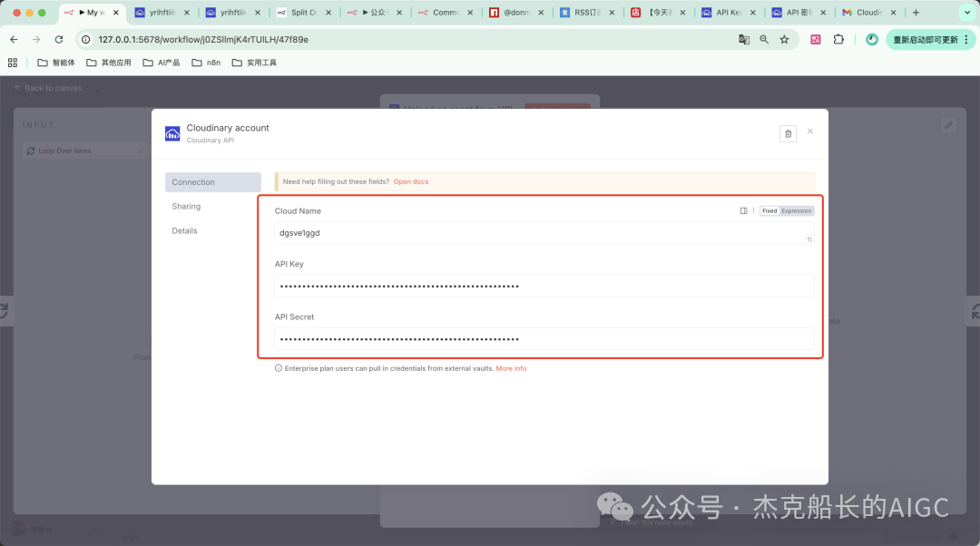Open the Loop Over Items dropdown in INPUT panel
Viewport: 980px width, 546px height.
(85, 151)
